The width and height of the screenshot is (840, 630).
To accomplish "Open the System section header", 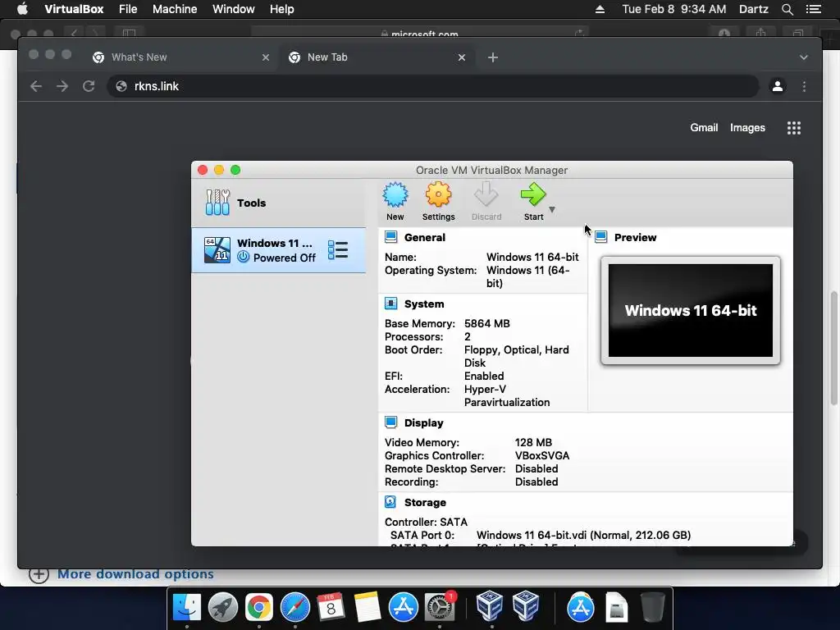I will tap(424, 304).
